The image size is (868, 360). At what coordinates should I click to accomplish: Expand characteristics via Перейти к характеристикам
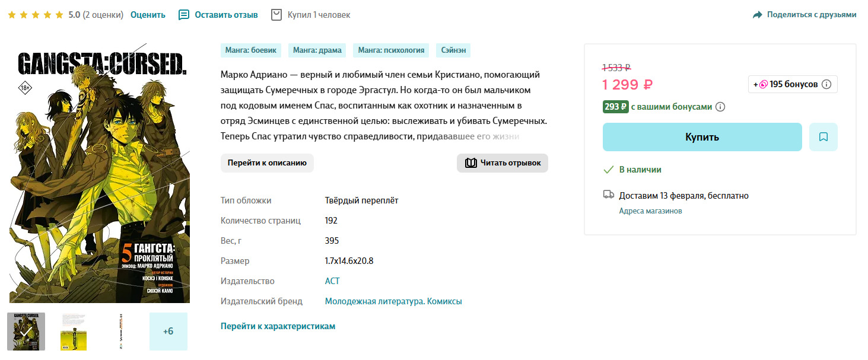(278, 326)
